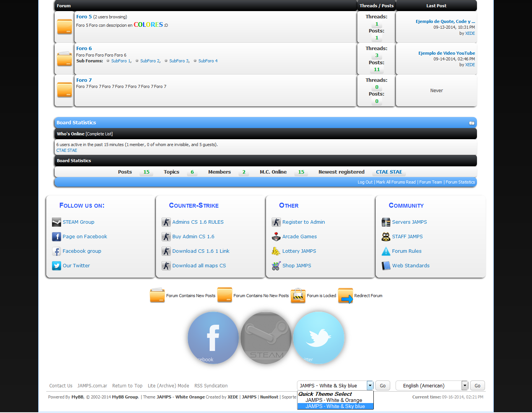
Task: Click the Page on Facebook icon
Action: pyautogui.click(x=57, y=237)
